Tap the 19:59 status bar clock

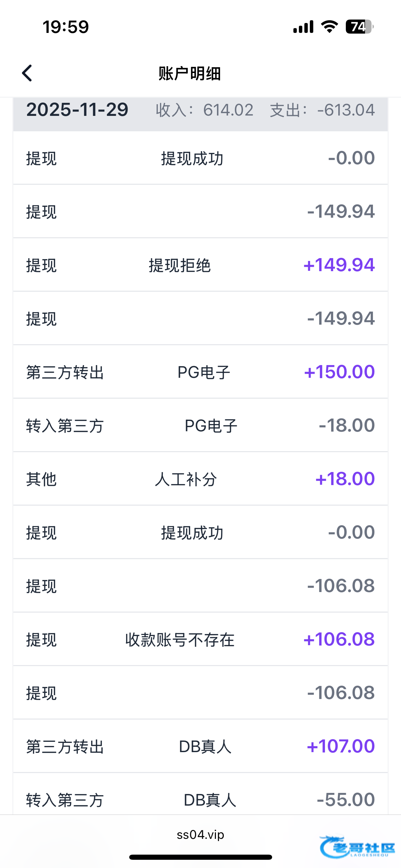coord(65,27)
